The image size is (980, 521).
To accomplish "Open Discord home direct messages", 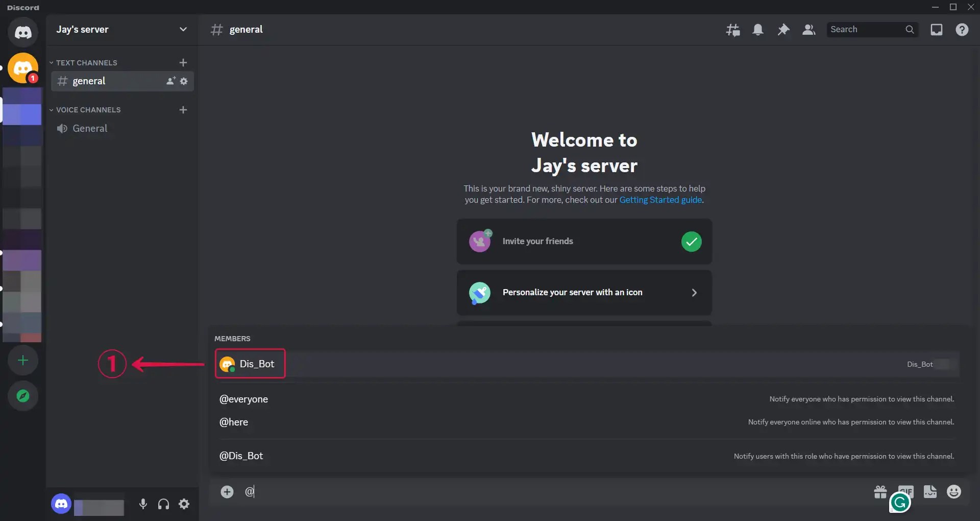I will (x=23, y=33).
